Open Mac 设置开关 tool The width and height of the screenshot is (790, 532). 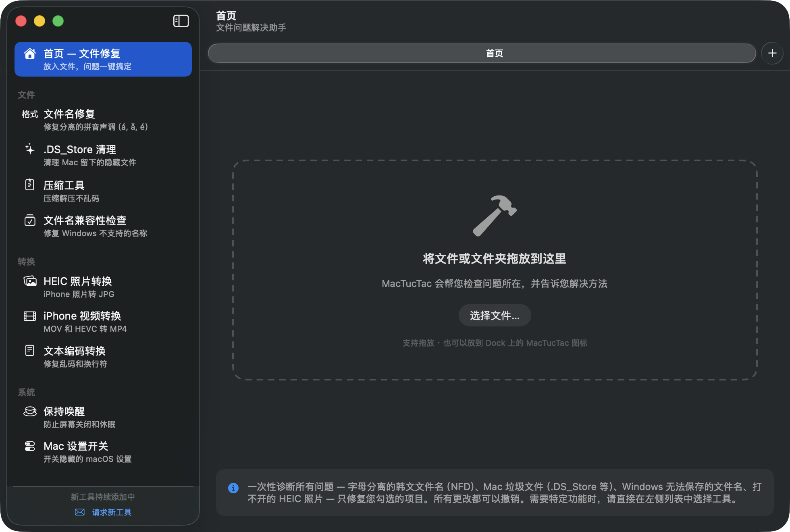[103, 452]
